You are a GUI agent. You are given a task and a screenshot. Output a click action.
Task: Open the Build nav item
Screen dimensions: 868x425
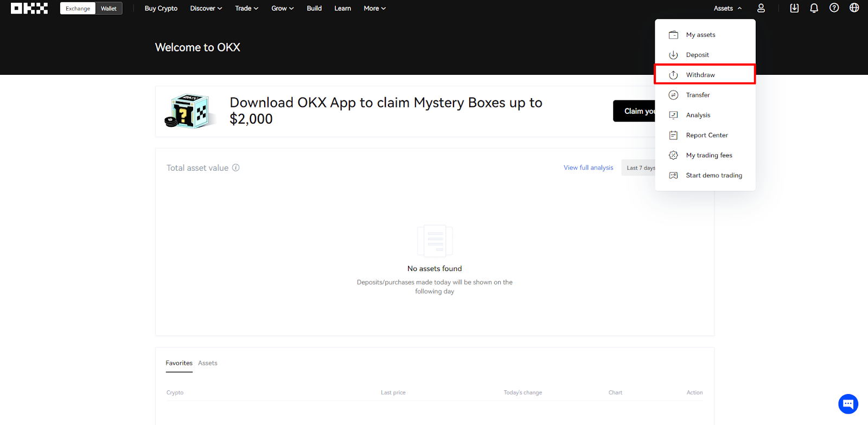[314, 8]
